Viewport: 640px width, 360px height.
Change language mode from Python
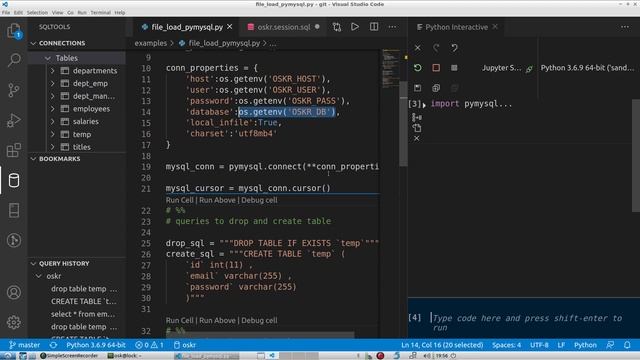(585, 345)
